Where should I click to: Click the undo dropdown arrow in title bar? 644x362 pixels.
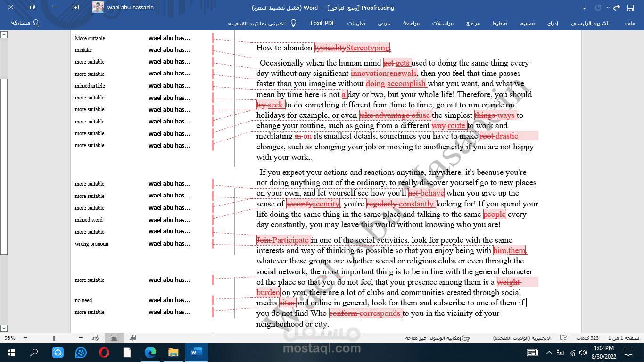tap(608, 8)
